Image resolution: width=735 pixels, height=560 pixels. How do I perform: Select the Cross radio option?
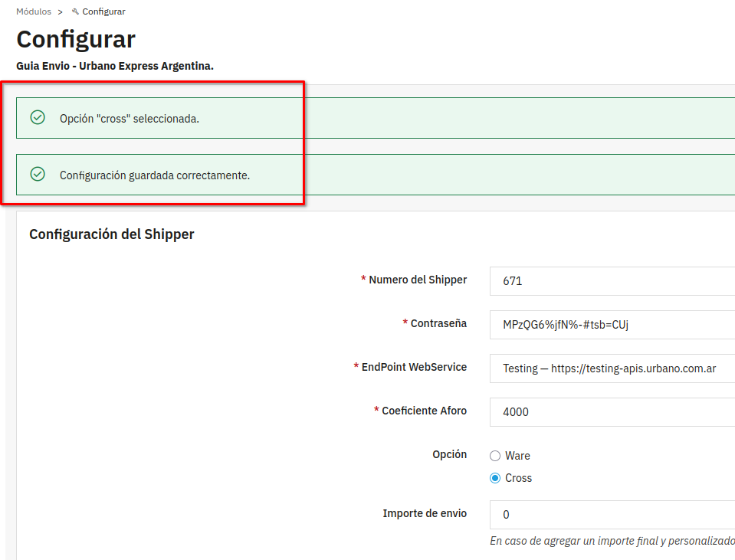(495, 478)
